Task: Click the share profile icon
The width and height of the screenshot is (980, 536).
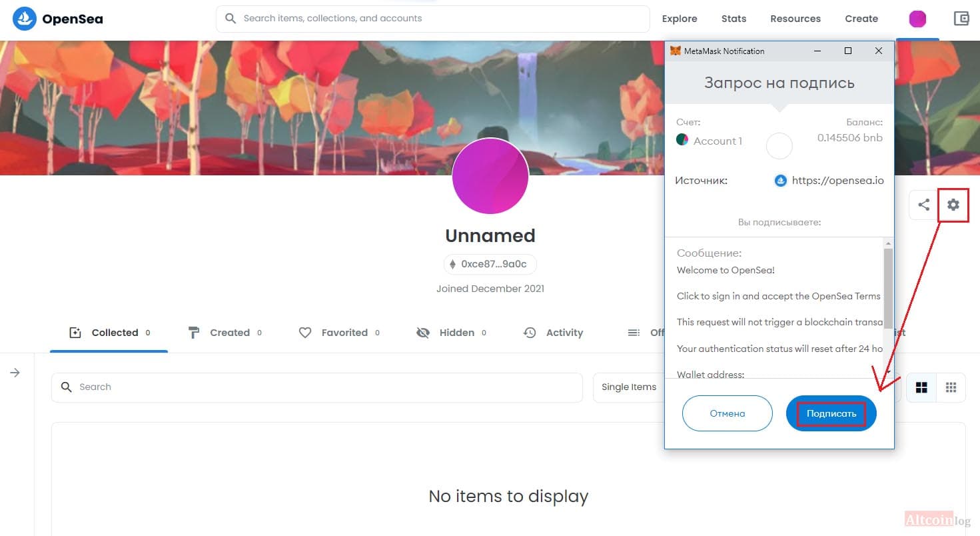Action: (x=923, y=205)
